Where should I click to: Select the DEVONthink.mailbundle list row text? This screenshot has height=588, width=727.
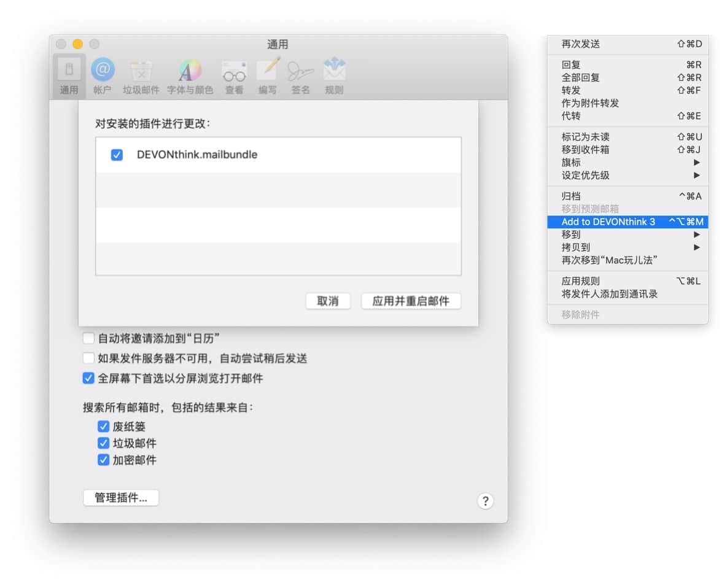point(197,155)
